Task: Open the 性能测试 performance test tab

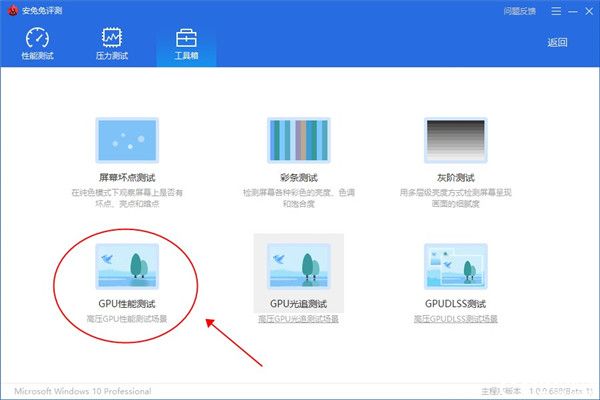Action: pyautogui.click(x=37, y=44)
